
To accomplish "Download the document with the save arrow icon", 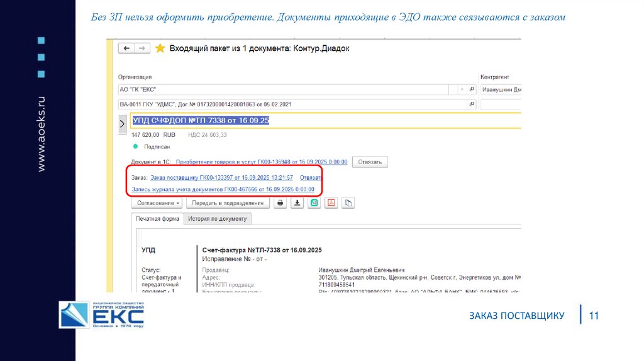I will (297, 203).
